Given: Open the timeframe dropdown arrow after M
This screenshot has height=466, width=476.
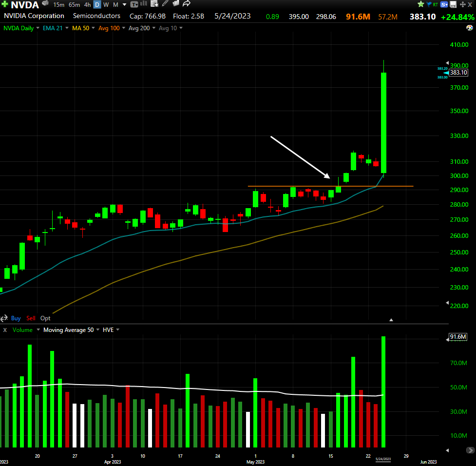Looking at the screenshot, I should point(124,4).
